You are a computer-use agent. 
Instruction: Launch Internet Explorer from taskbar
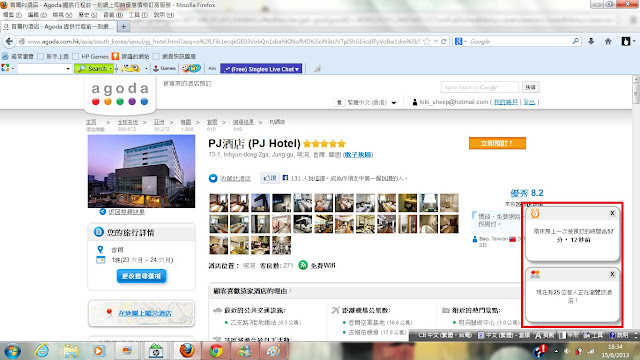(42, 351)
